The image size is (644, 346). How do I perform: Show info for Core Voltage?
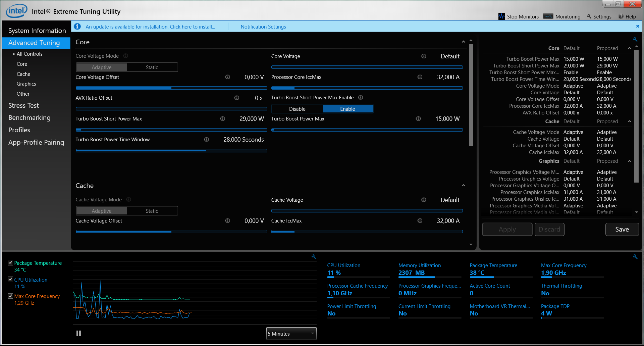pos(424,56)
